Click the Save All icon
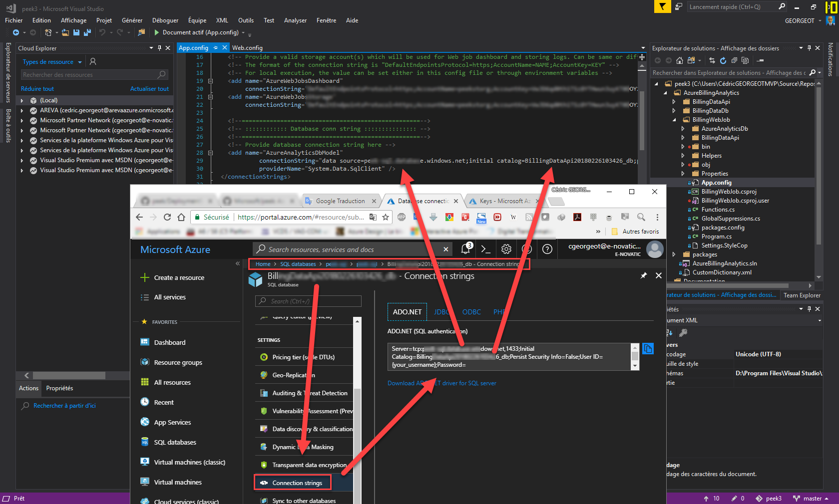The width and height of the screenshot is (839, 504). tap(87, 32)
